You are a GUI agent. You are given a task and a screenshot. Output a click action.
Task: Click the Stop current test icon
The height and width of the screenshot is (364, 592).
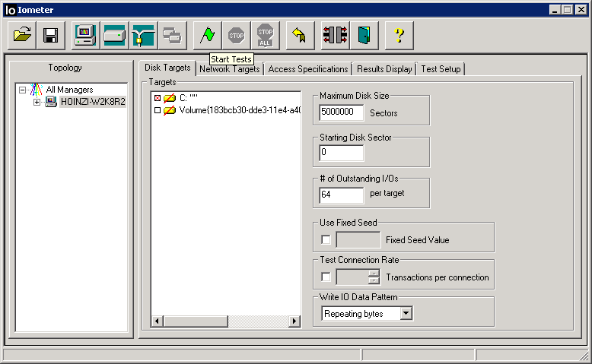pyautogui.click(x=237, y=36)
